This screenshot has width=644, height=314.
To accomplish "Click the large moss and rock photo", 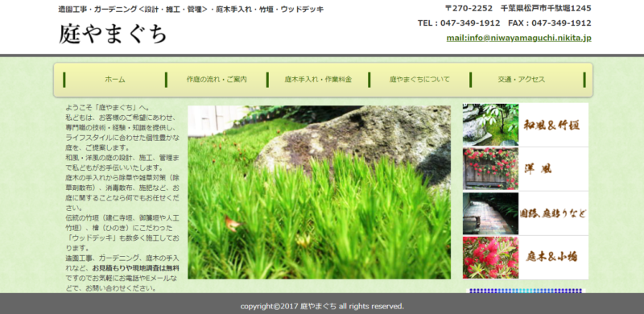I will (x=319, y=192).
